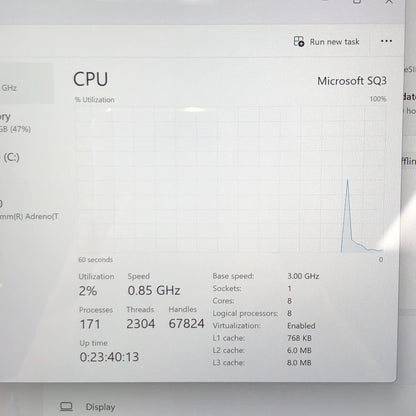Click the Base speed: label
Screen dimensions: 416x416
233,276
